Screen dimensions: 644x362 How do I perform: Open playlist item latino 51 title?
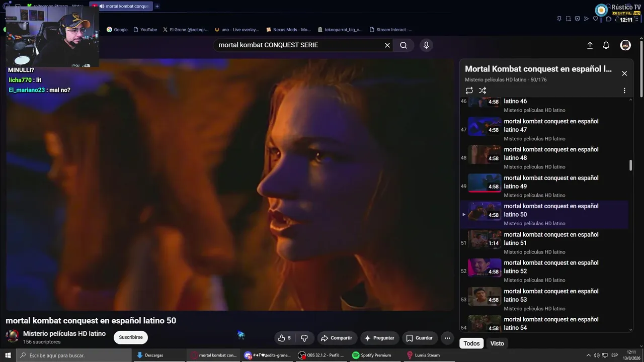click(551, 239)
